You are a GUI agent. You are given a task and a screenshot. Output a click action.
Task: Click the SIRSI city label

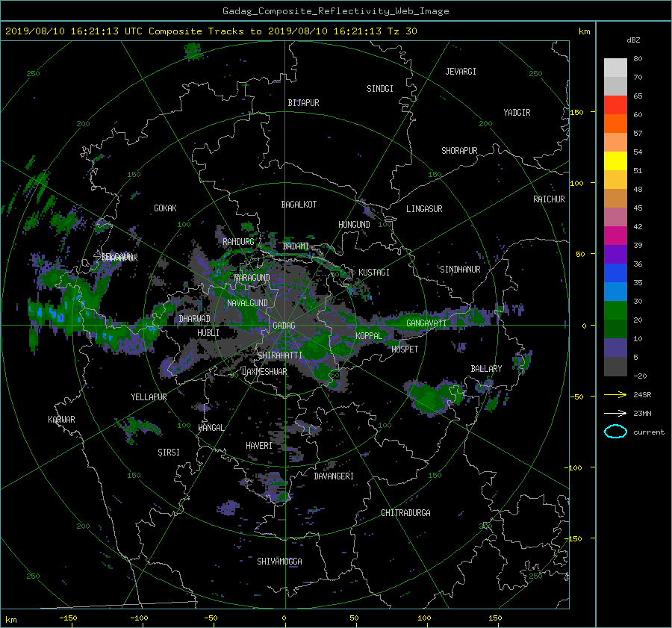pyautogui.click(x=169, y=453)
